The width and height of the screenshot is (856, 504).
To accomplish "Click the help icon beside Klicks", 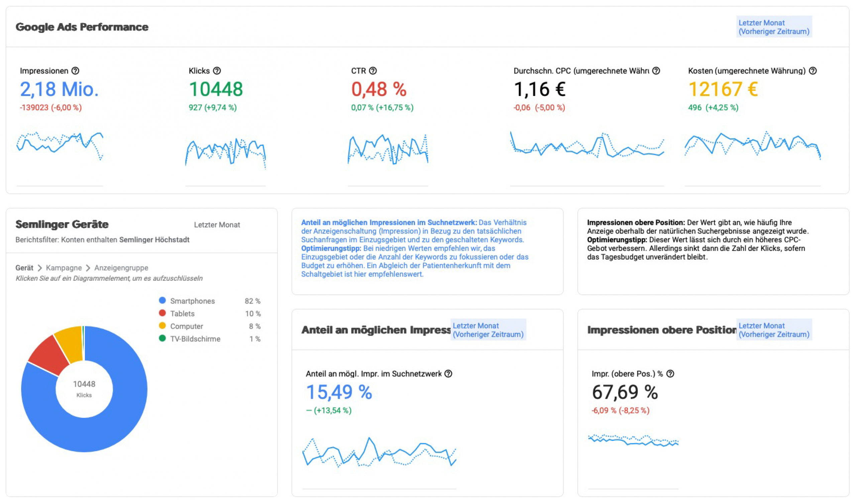I will (x=217, y=71).
